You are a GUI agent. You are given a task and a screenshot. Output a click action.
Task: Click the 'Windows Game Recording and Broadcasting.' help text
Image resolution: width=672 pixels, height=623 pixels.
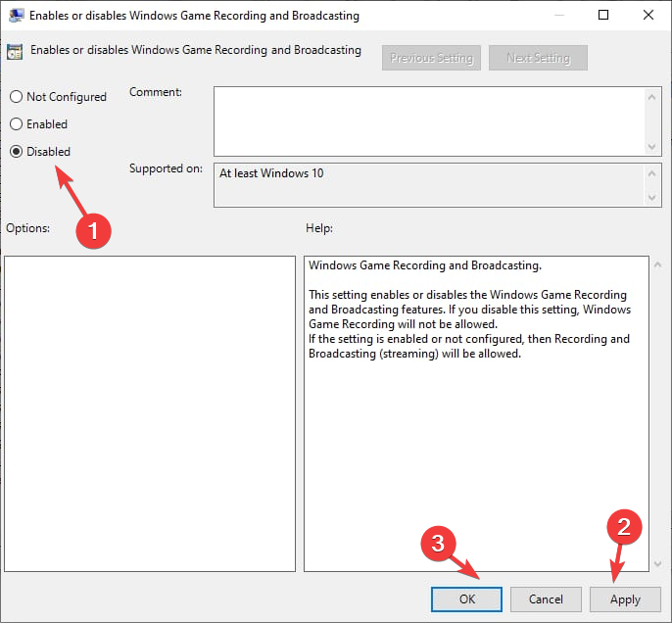[425, 265]
